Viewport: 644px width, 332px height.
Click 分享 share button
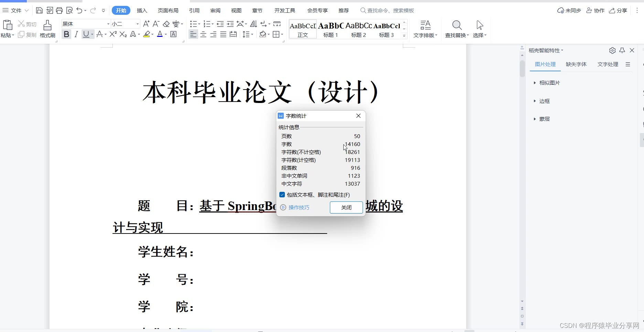coord(618,10)
